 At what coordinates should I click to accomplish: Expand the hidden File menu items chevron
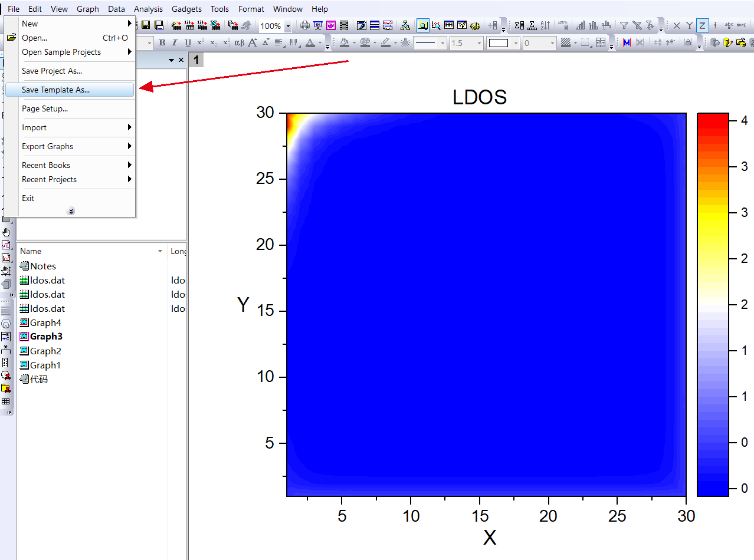[71, 211]
